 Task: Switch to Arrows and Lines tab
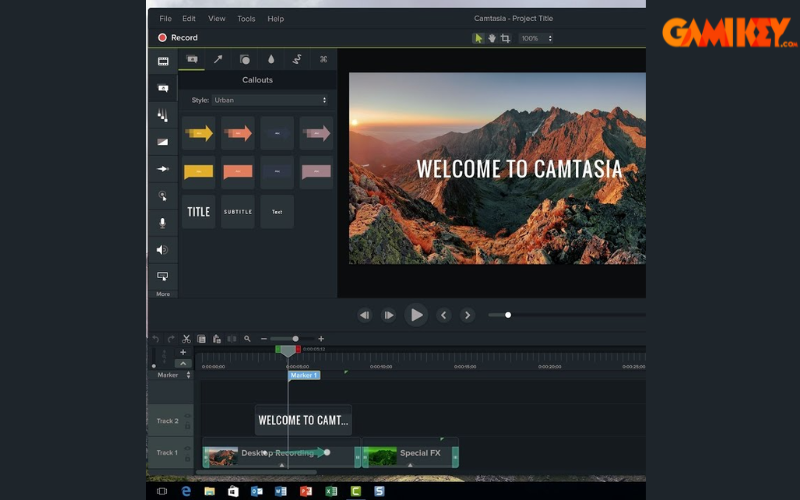pos(218,59)
